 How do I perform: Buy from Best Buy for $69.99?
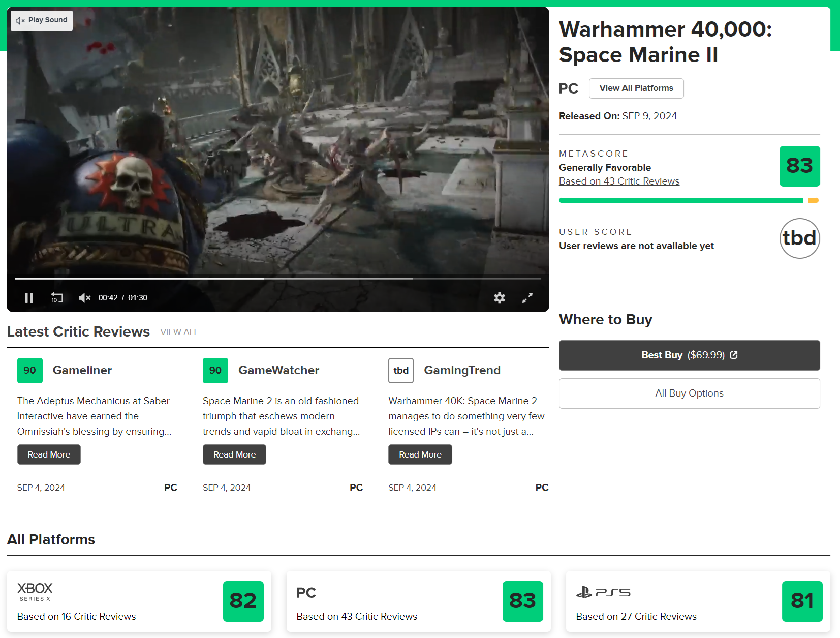coord(689,355)
